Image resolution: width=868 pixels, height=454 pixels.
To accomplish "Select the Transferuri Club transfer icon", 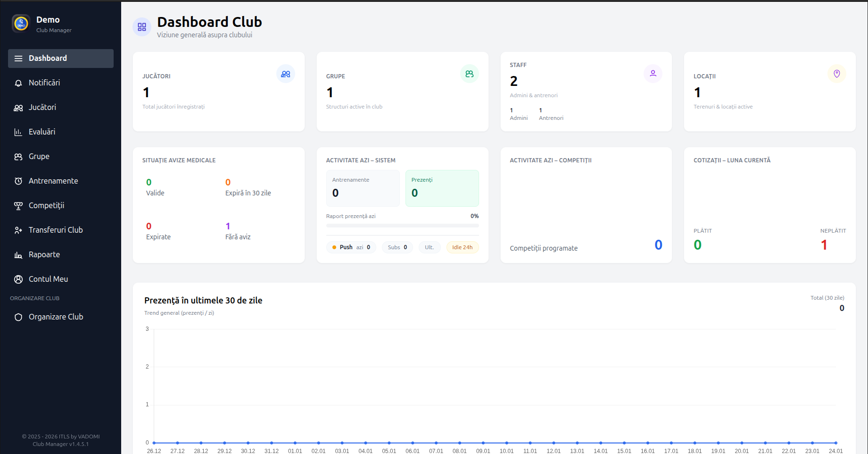I will pyautogui.click(x=18, y=230).
